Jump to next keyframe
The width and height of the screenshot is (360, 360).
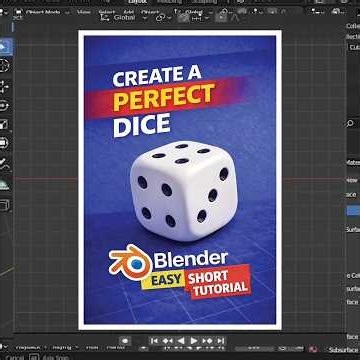tap(207, 341)
